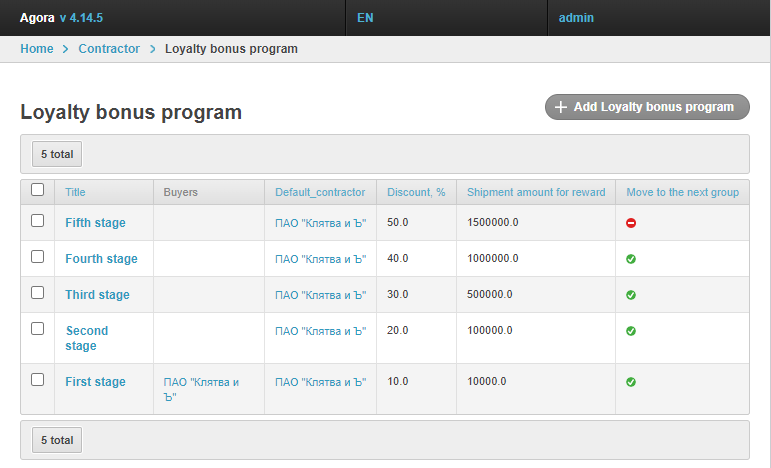Image resolution: width=771 pixels, height=468 pixels.
Task: Select the Fifth stage row checkbox
Action: pos(38,221)
